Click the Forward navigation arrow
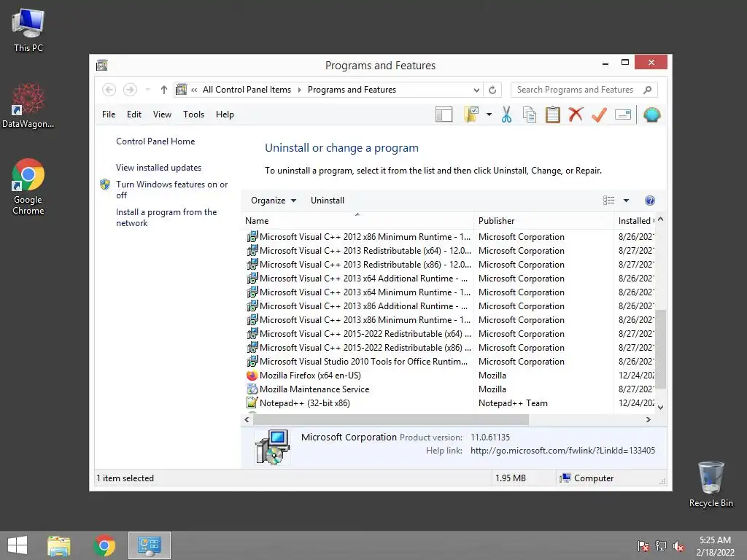 point(130,90)
